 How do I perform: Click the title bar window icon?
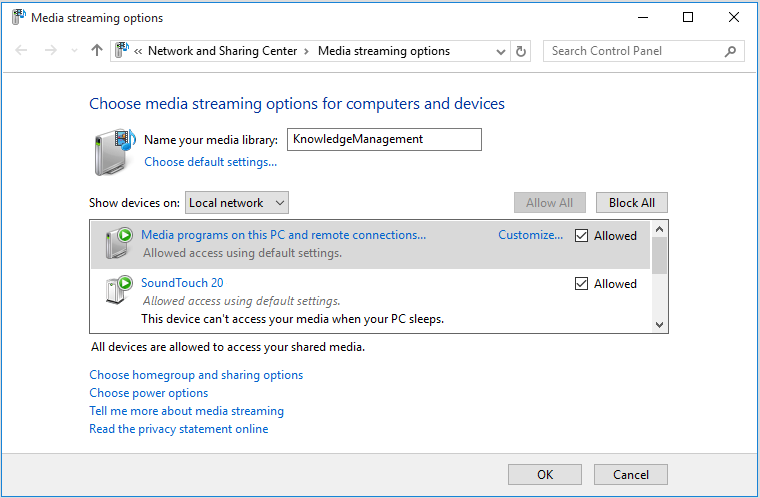(18, 18)
